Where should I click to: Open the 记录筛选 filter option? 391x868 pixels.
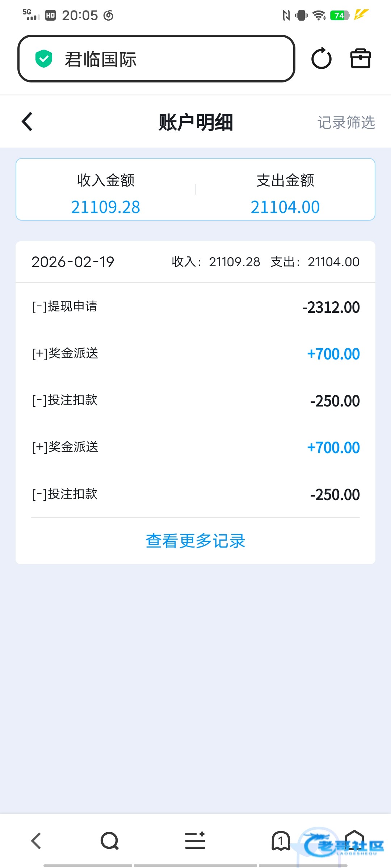(346, 123)
